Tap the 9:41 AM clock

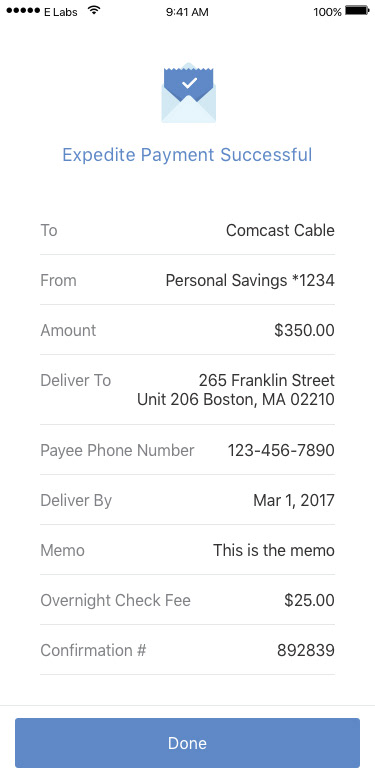click(187, 11)
